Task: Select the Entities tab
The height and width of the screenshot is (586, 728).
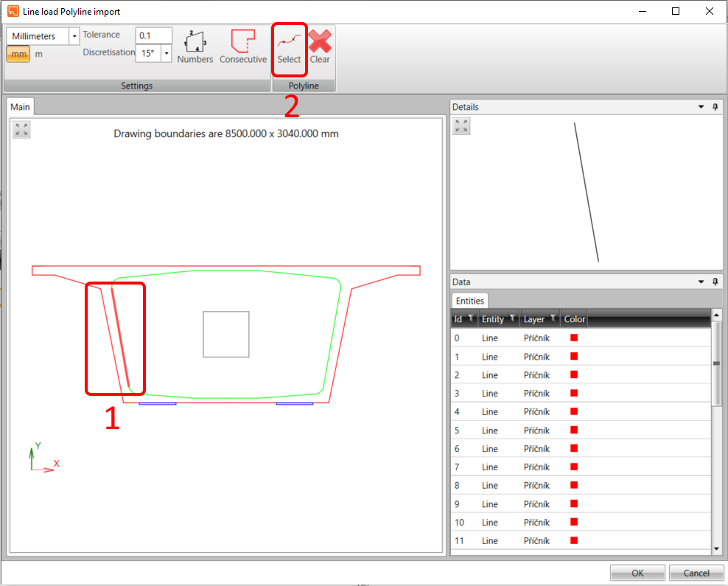Action: click(x=470, y=301)
